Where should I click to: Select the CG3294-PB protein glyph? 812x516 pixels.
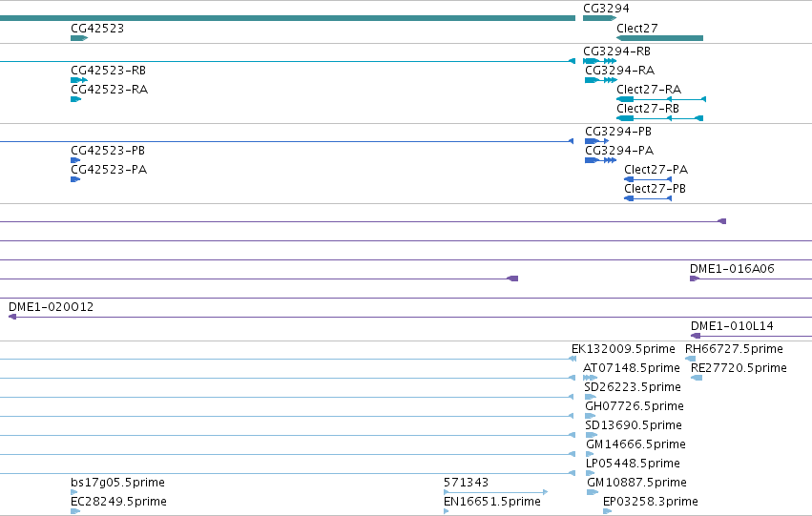coord(597,141)
